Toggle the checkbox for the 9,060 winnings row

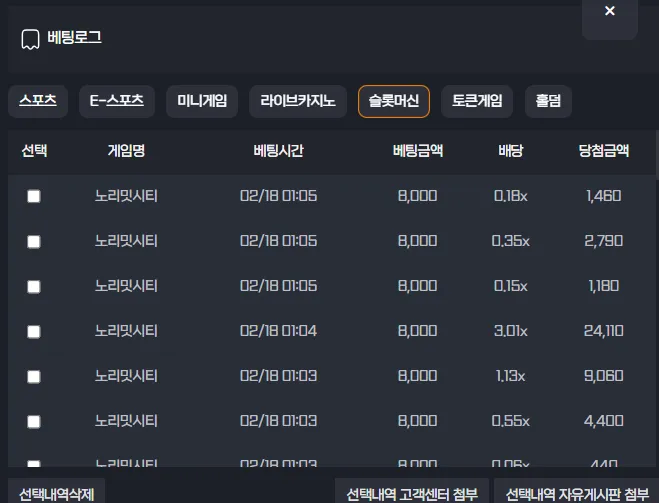34,377
